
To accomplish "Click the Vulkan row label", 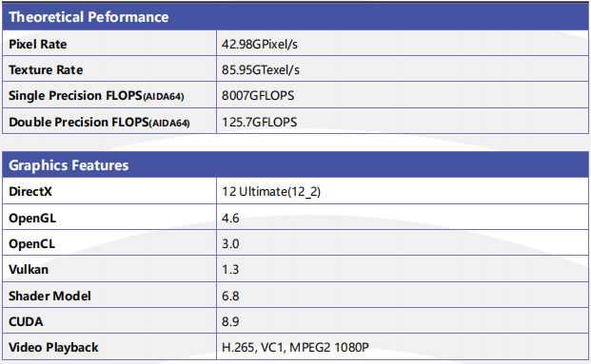I will pos(29,270).
